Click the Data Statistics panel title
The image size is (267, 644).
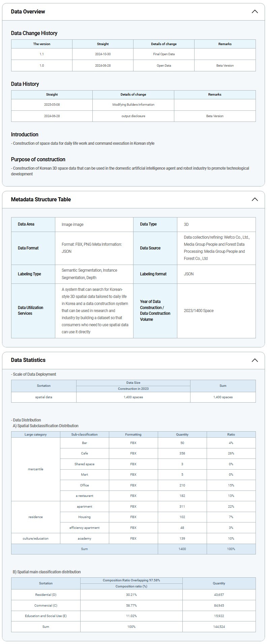tap(28, 360)
